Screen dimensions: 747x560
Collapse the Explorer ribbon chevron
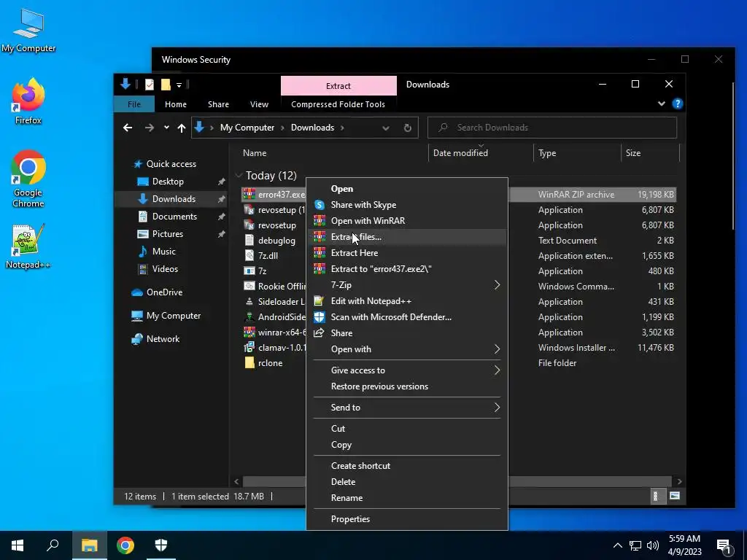pyautogui.click(x=661, y=104)
